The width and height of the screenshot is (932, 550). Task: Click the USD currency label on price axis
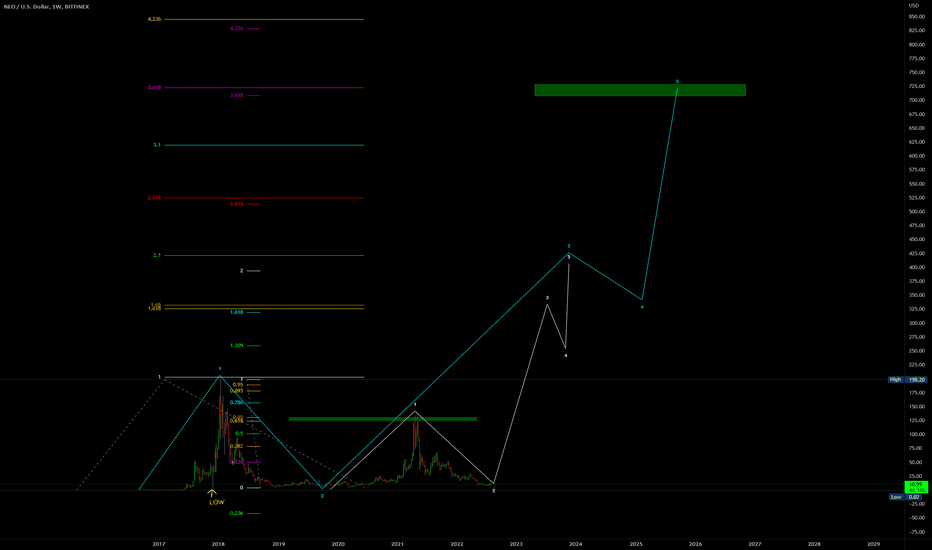pos(914,5)
